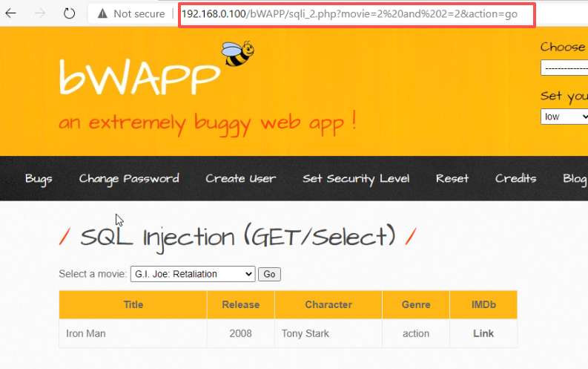Click the browser back arrow

point(11,13)
